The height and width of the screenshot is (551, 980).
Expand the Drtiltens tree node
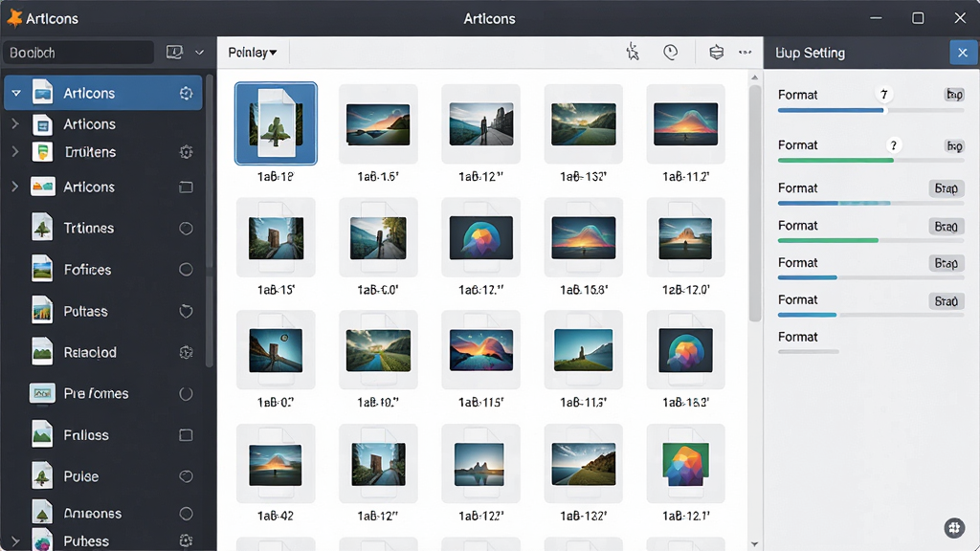click(15, 151)
